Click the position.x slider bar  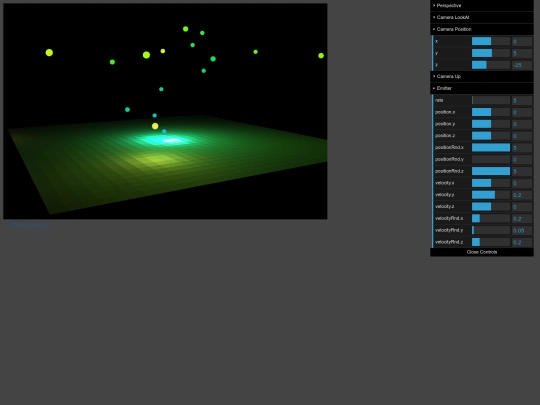tap(491, 112)
